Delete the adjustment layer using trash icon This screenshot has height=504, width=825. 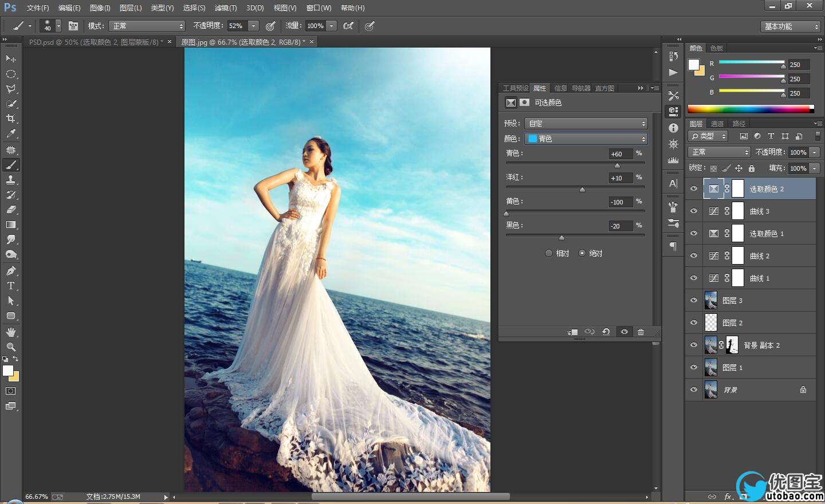[641, 332]
